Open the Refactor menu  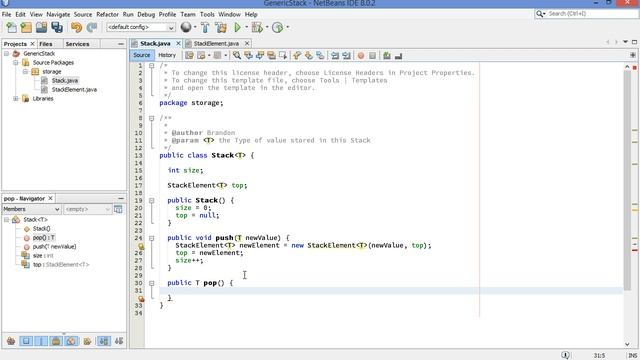[x=107, y=14]
